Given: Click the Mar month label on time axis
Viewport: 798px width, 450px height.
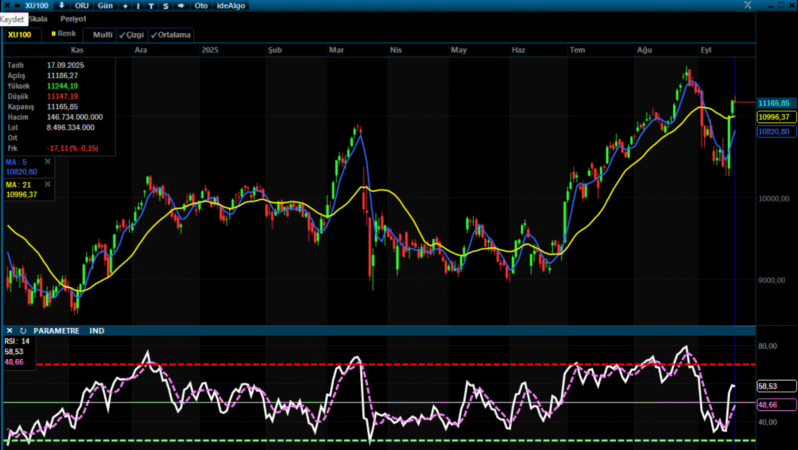Looking at the screenshot, I should click(336, 50).
